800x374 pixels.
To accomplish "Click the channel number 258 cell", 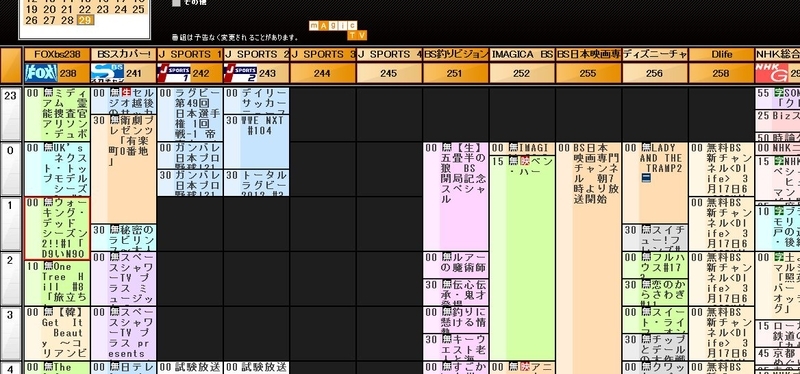I will (721, 73).
